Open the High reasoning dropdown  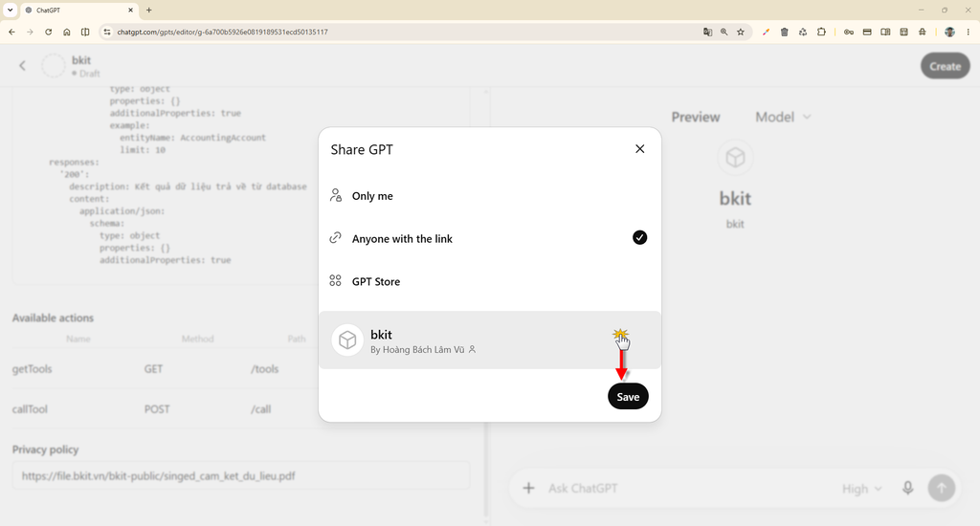pos(862,489)
